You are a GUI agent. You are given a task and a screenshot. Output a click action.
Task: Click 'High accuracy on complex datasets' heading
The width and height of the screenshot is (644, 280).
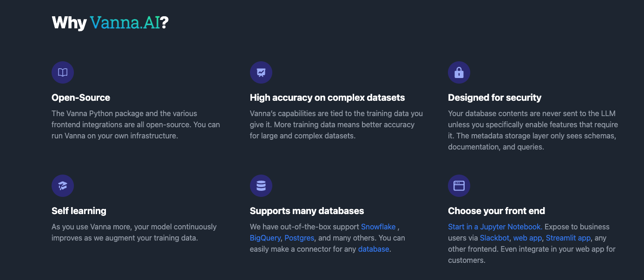point(327,98)
